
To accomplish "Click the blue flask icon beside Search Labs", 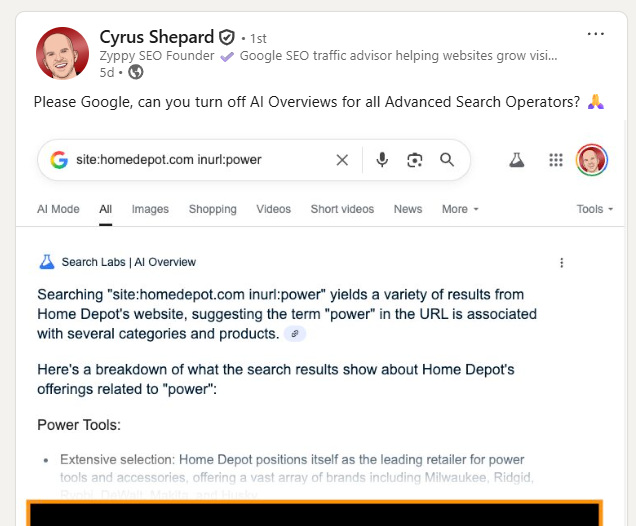I will pos(47,262).
